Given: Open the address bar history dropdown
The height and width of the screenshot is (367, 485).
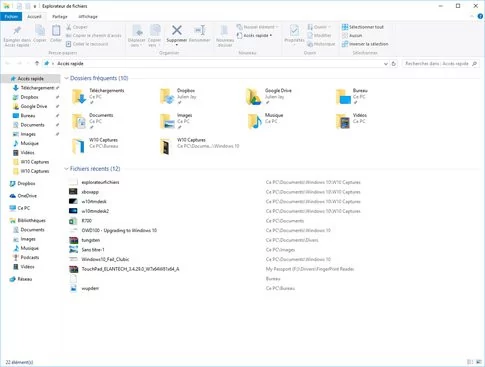Looking at the screenshot, I should [386, 64].
